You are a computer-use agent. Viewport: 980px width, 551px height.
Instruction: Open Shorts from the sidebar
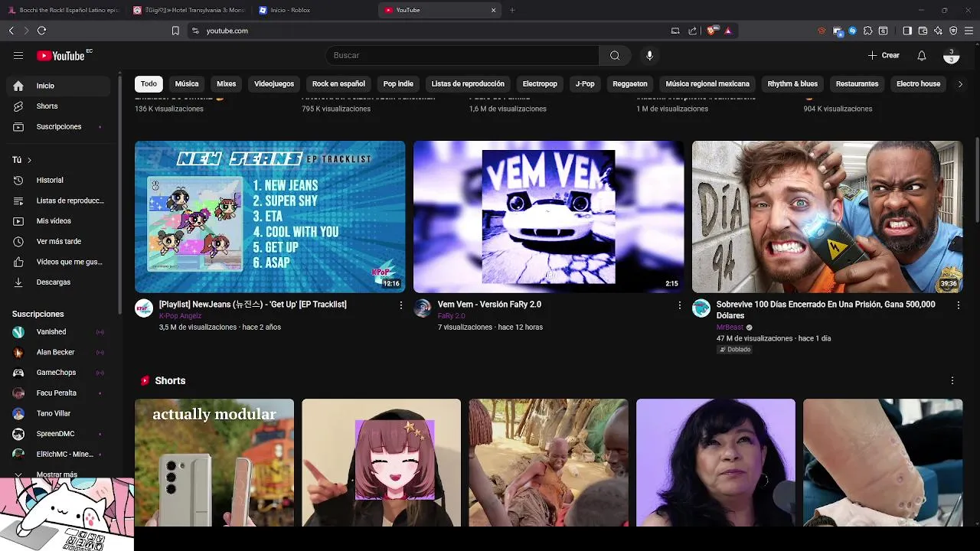[58, 106]
